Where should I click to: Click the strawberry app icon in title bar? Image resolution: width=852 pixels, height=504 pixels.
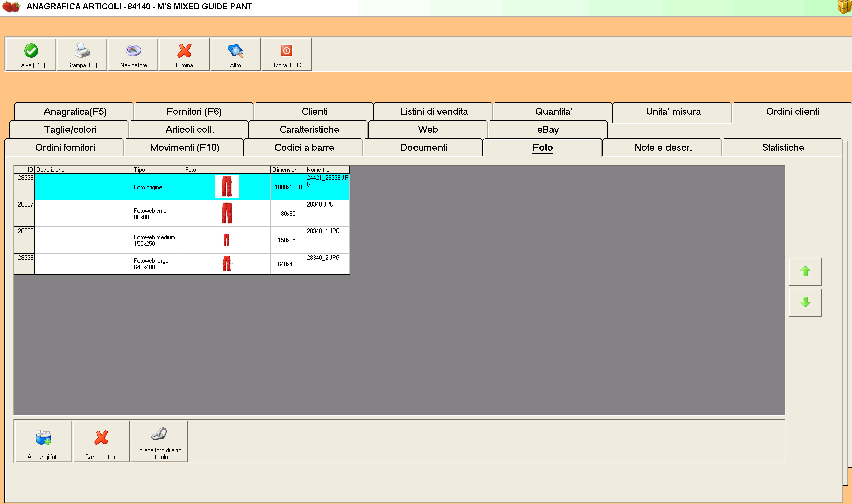click(x=11, y=7)
